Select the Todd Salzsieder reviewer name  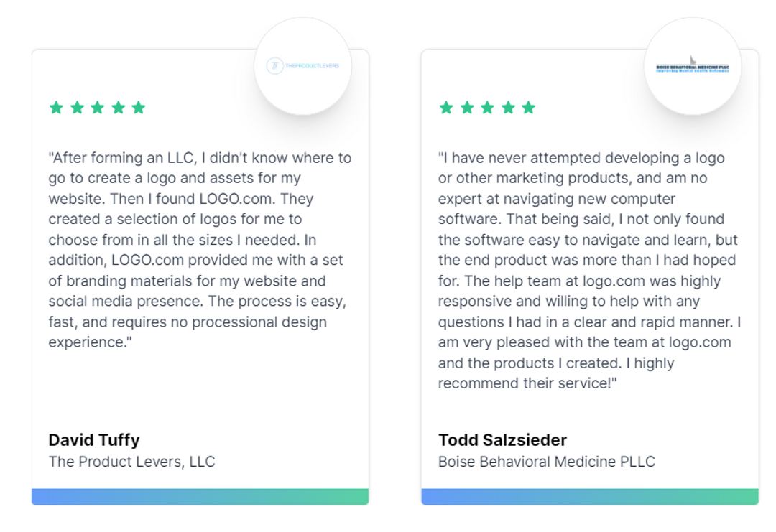(x=502, y=440)
